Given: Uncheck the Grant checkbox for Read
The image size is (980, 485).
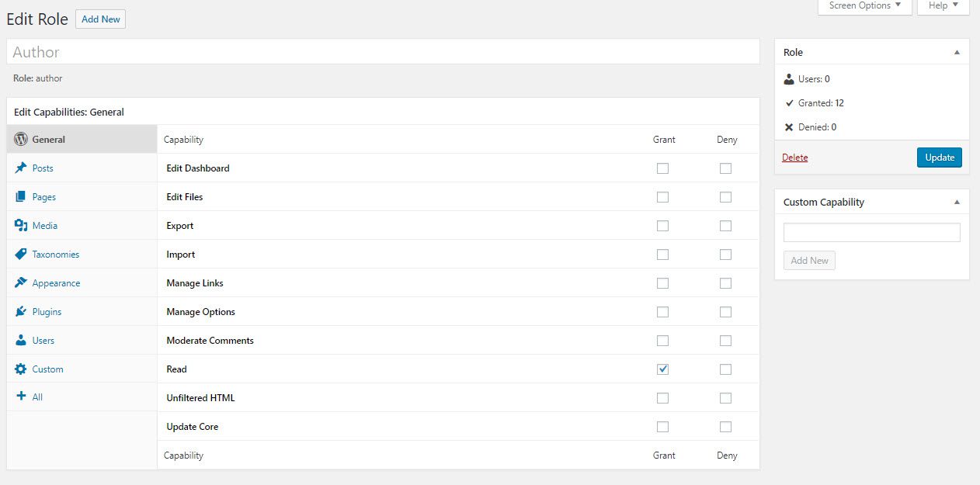Looking at the screenshot, I should pyautogui.click(x=662, y=369).
